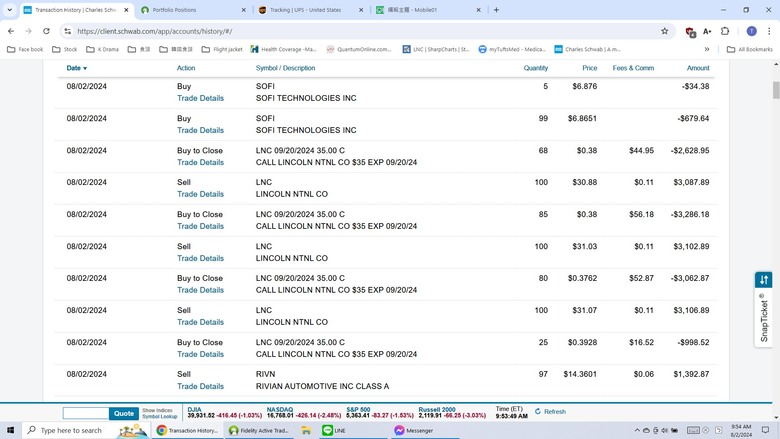
Task: Open Fidelity Active Trader in taskbar
Action: pos(259,431)
